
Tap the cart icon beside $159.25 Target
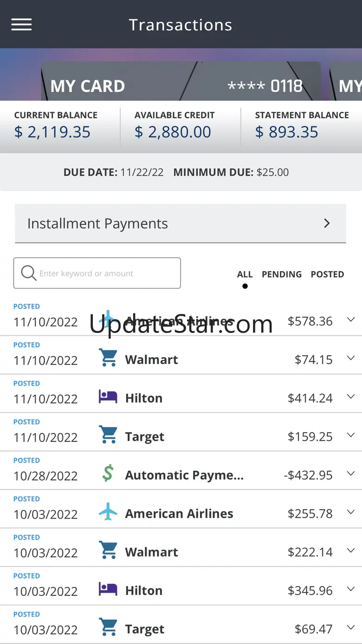click(x=109, y=435)
